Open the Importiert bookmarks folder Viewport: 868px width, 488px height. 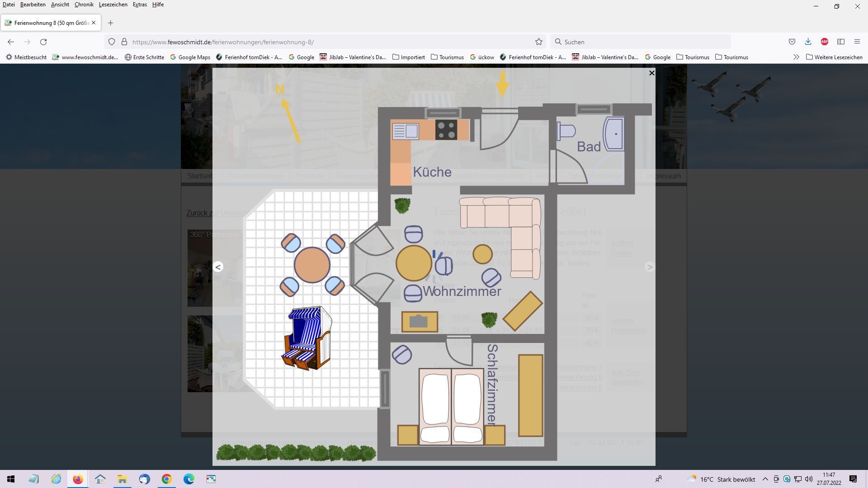coord(409,57)
